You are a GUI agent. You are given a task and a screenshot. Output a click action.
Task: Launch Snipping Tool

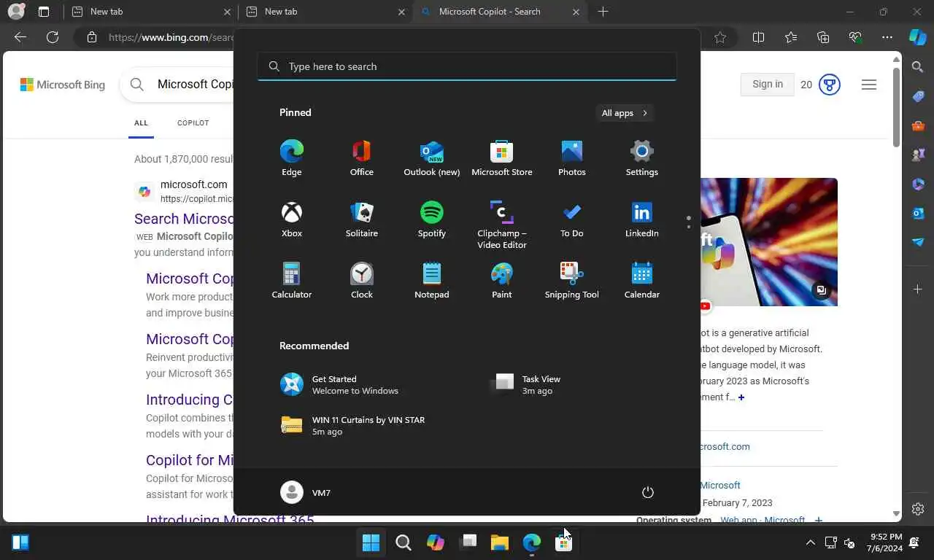(x=571, y=281)
